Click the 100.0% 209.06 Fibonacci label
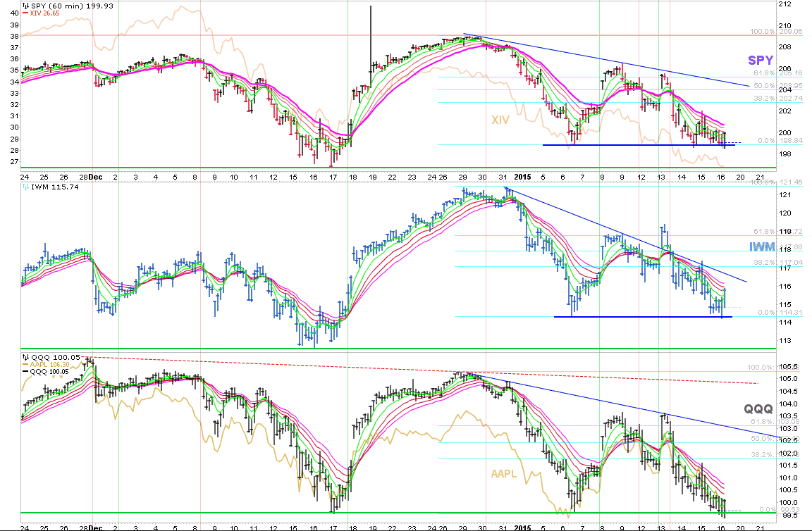Screen dimensions: 812x531 (x=776, y=32)
